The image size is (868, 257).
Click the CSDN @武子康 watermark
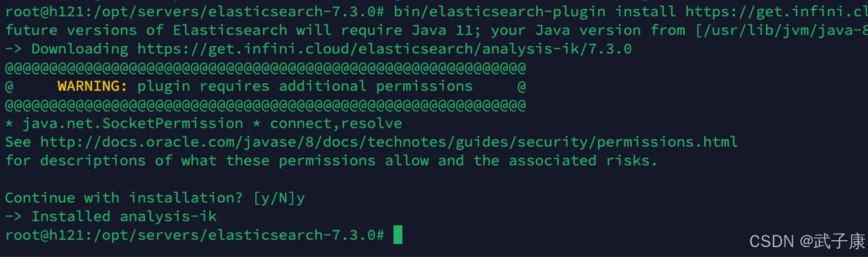(x=807, y=240)
